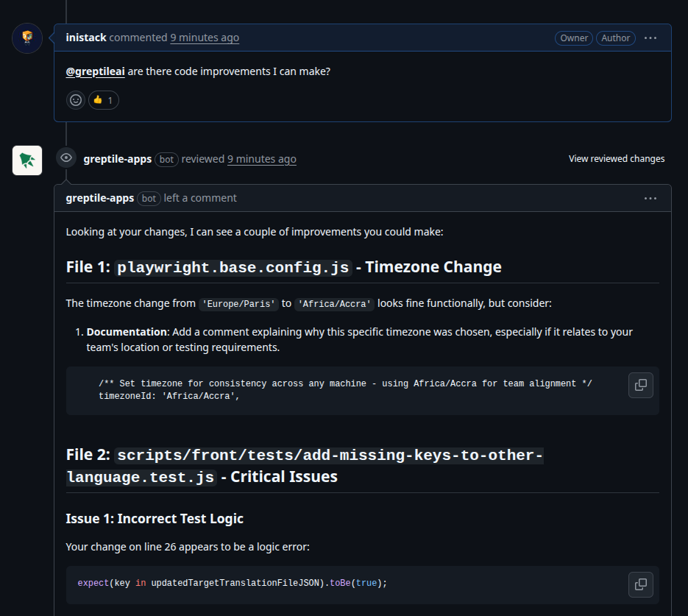Toggle thumbs up reaction
The width and height of the screenshot is (688, 616).
point(104,100)
